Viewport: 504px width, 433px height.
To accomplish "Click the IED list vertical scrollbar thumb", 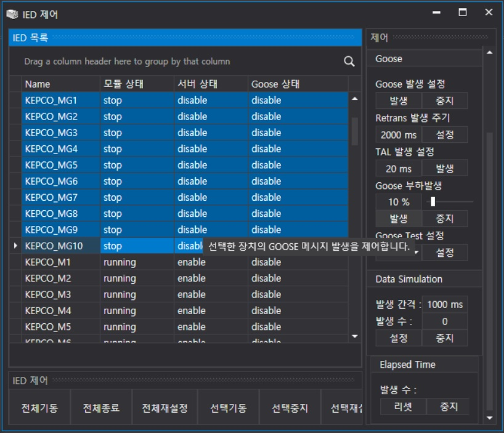I will tap(354, 131).
